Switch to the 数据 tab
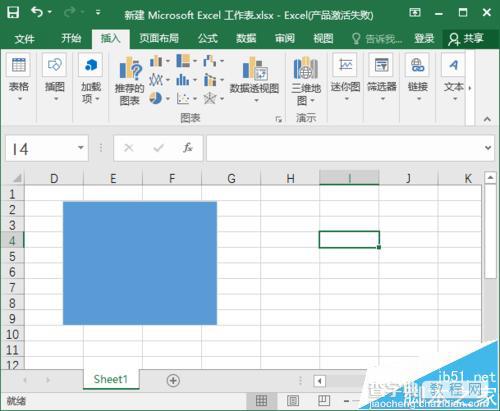 pos(246,38)
